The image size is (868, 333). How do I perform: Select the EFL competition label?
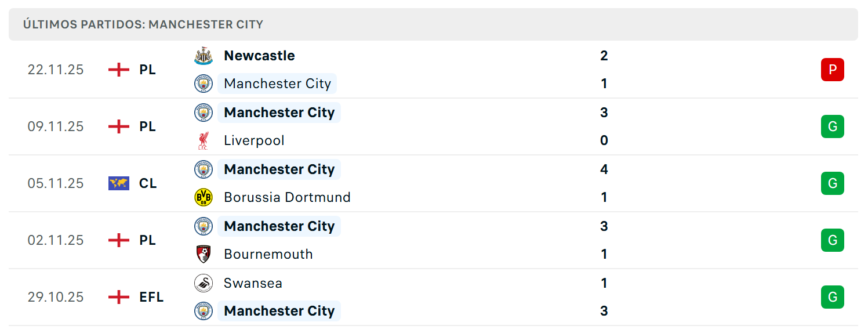point(151,297)
